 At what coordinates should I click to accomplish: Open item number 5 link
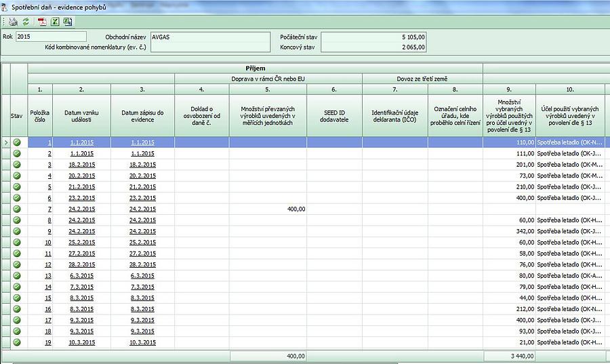coord(48,186)
